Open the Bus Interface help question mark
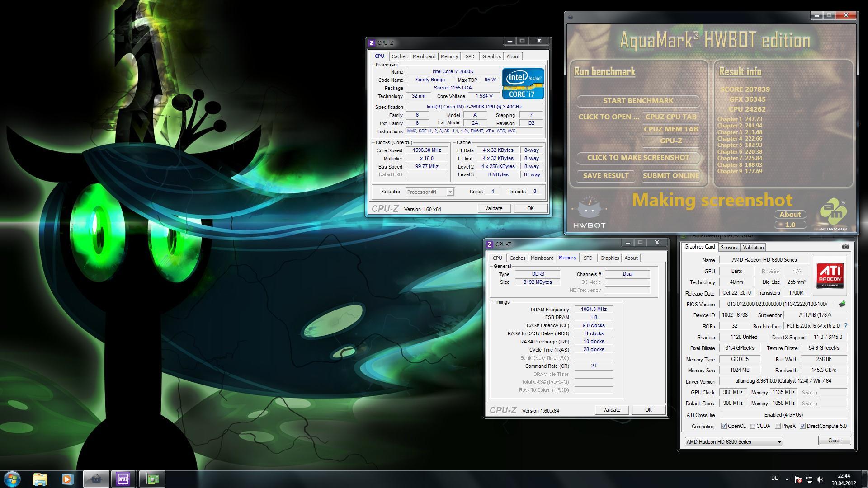868x488 pixels. tap(845, 326)
